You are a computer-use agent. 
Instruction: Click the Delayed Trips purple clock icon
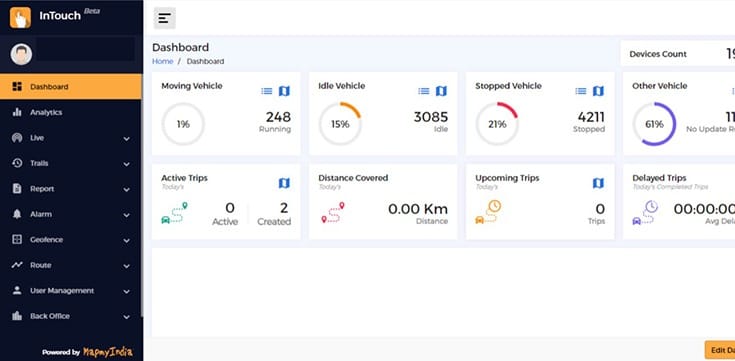pos(645,213)
